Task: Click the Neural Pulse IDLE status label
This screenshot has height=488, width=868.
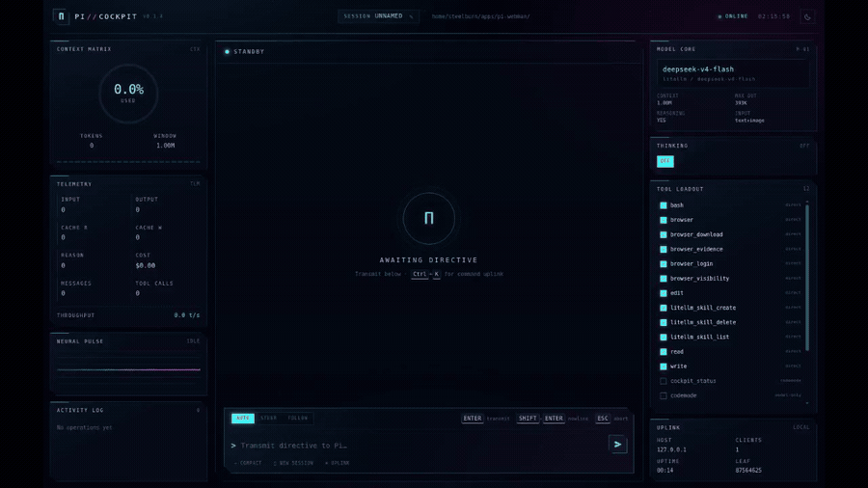Action: (x=193, y=341)
